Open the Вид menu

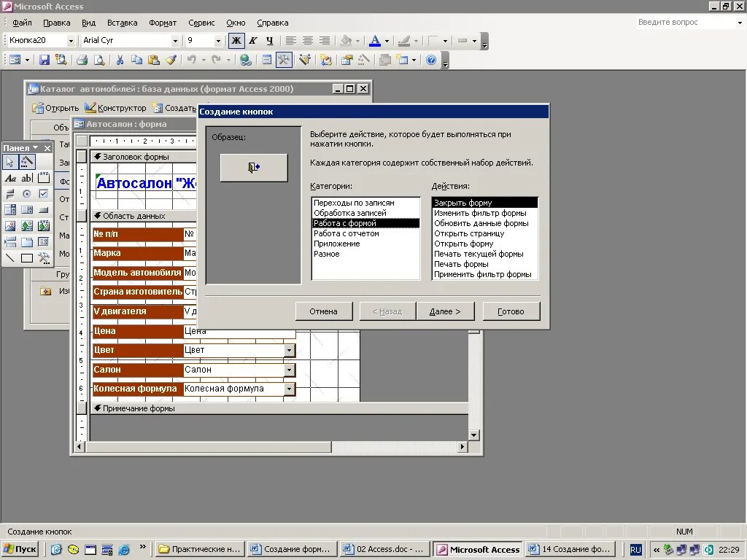pyautogui.click(x=88, y=23)
